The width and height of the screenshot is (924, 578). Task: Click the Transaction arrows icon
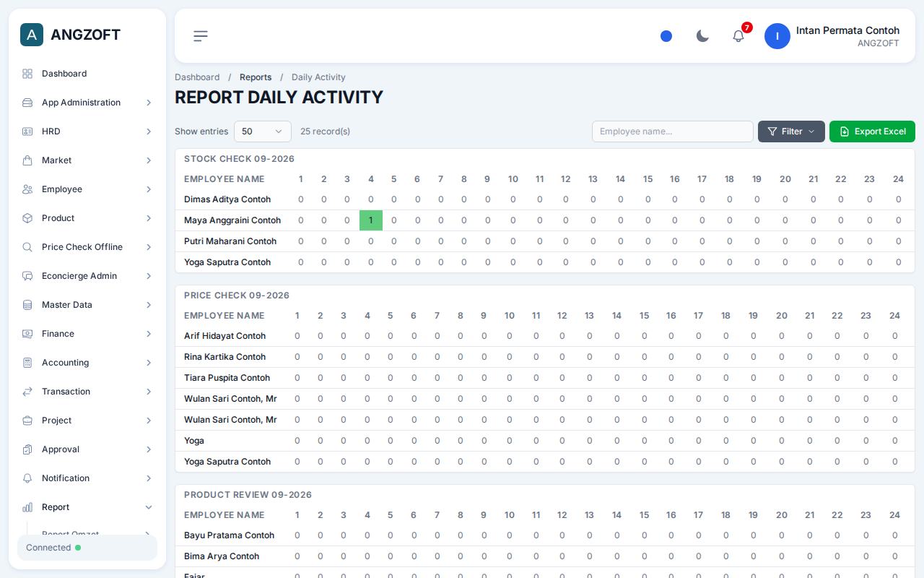point(27,392)
